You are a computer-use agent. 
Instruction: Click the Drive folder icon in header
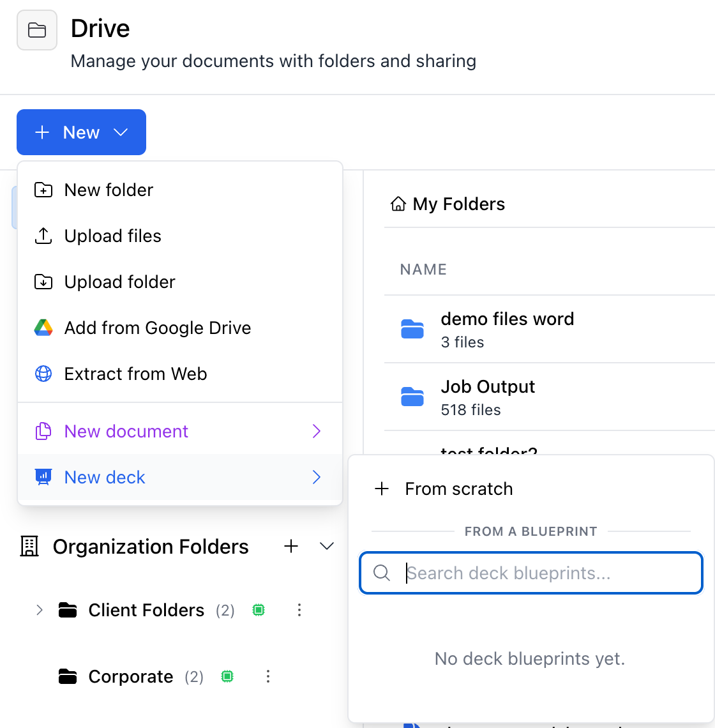37,30
